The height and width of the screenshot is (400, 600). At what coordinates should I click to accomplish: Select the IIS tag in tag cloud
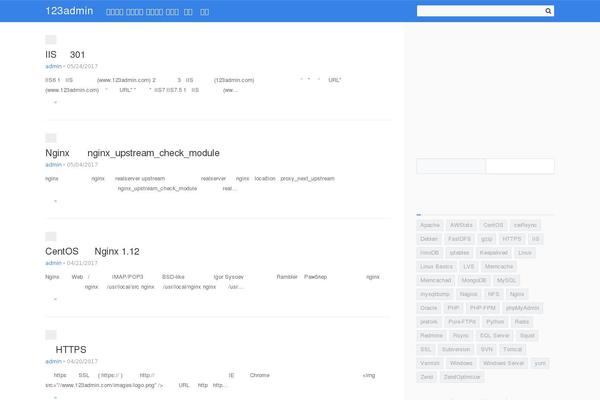pos(535,239)
